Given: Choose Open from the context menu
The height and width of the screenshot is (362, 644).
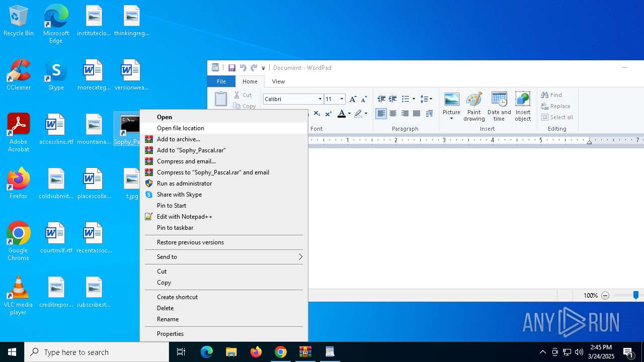Looking at the screenshot, I should click(224, 117).
